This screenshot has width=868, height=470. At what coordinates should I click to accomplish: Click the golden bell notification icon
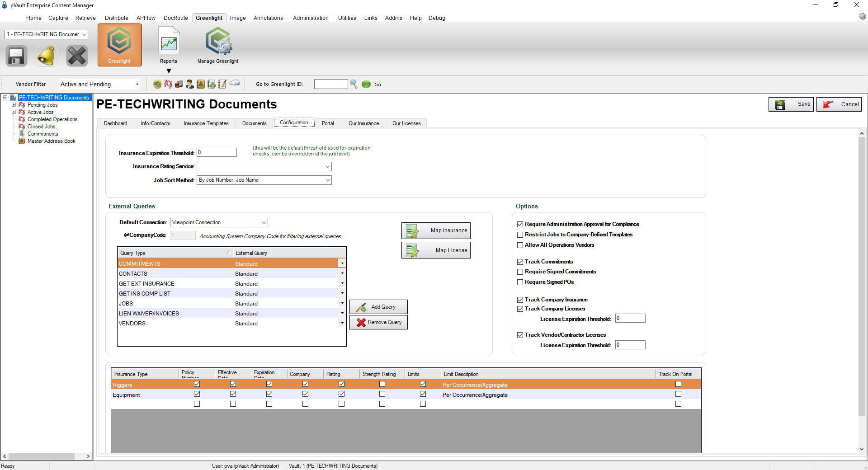pos(47,56)
